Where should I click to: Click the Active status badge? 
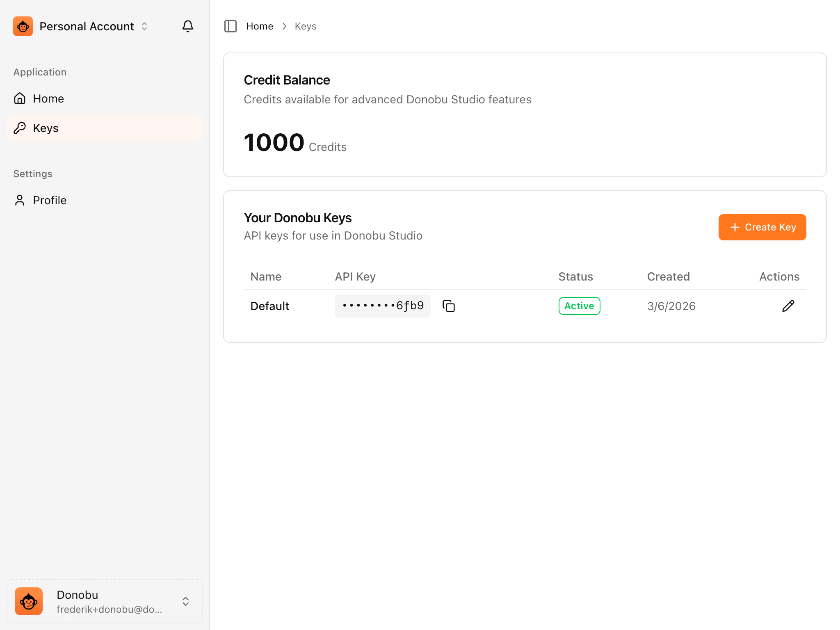[x=579, y=306]
